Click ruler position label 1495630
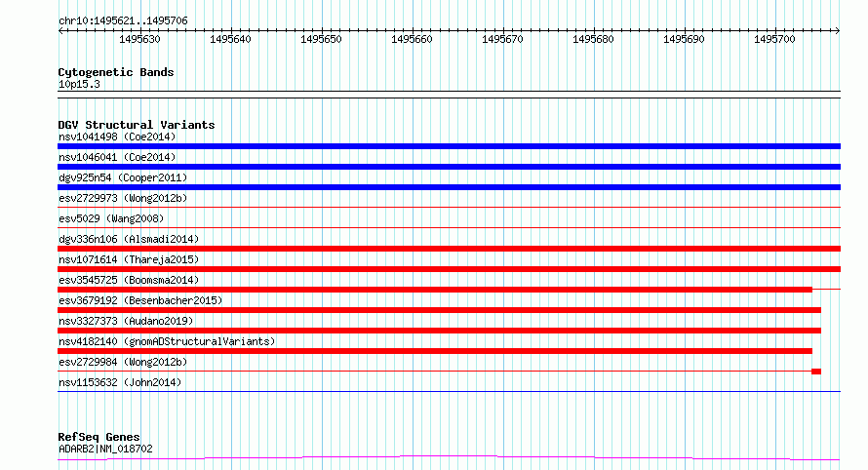 coord(139,39)
